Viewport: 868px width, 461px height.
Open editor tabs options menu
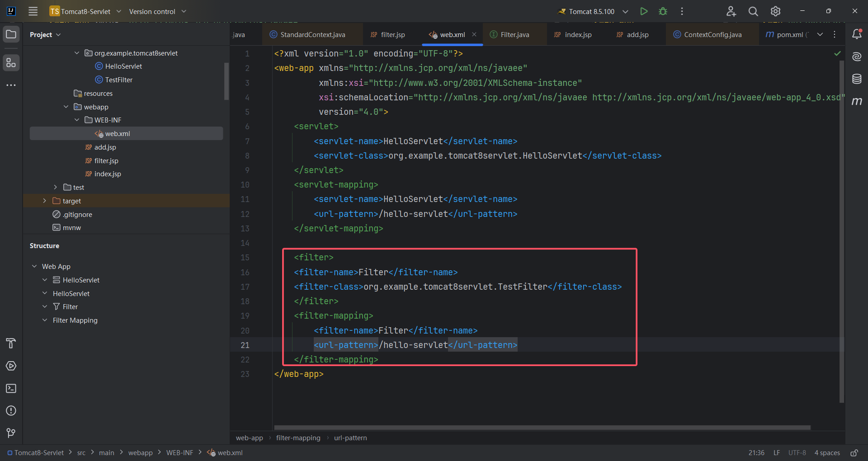point(835,34)
